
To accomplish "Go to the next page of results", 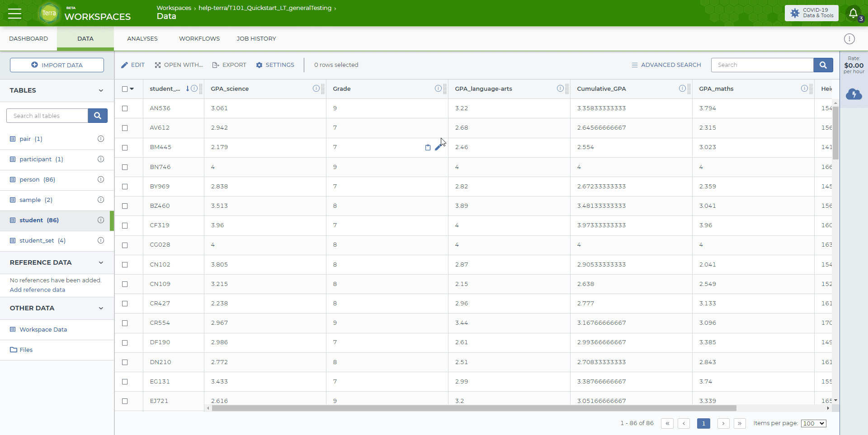I will tap(723, 423).
